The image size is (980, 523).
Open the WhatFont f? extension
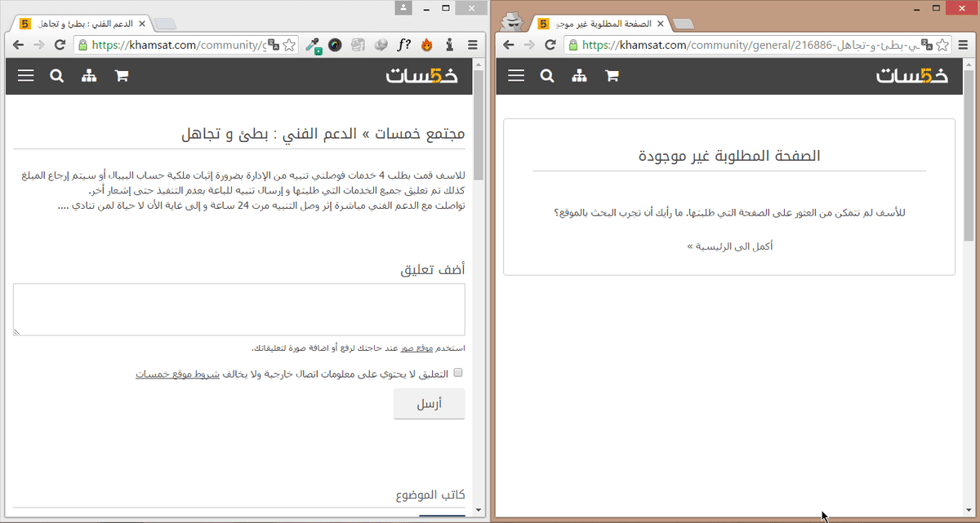click(x=403, y=45)
